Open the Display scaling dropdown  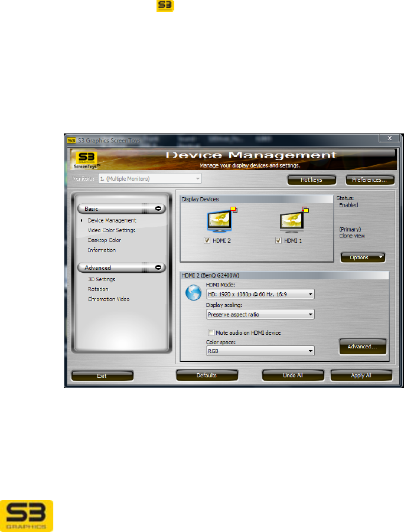[x=260, y=315]
